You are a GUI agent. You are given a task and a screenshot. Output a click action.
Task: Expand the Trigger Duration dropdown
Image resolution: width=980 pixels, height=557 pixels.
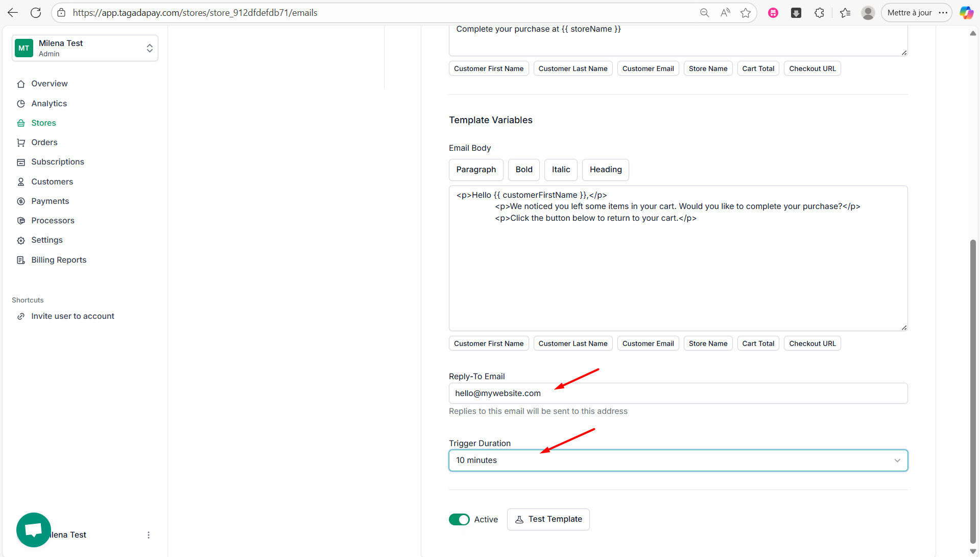(678, 460)
